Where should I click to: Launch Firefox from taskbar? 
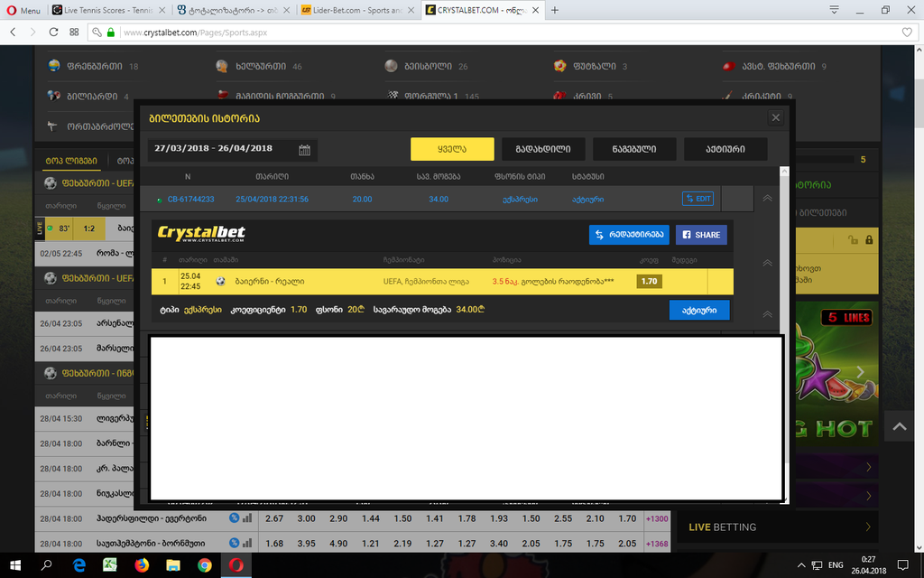[x=142, y=565]
